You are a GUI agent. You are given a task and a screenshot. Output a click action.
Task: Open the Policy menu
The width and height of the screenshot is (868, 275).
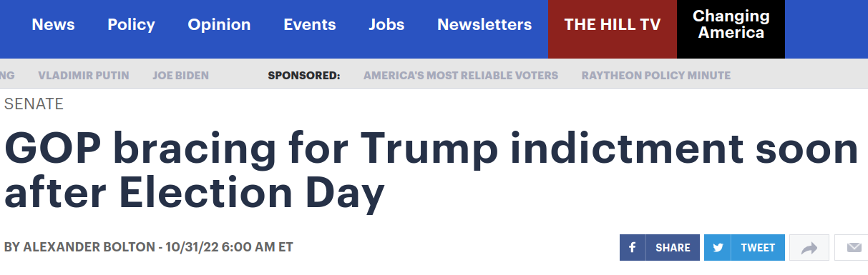[131, 25]
